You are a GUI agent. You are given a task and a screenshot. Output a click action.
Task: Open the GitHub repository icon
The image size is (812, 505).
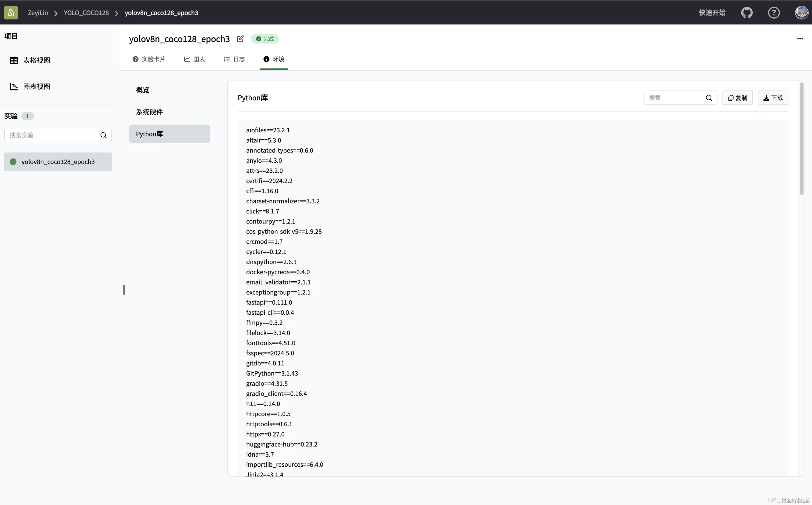pos(747,13)
